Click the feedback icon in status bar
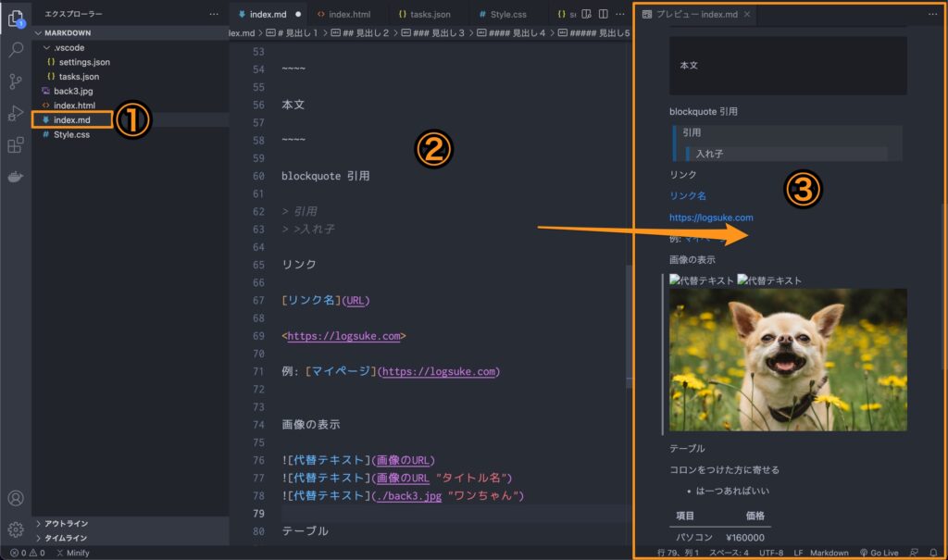This screenshot has height=560, width=948. tap(913, 553)
